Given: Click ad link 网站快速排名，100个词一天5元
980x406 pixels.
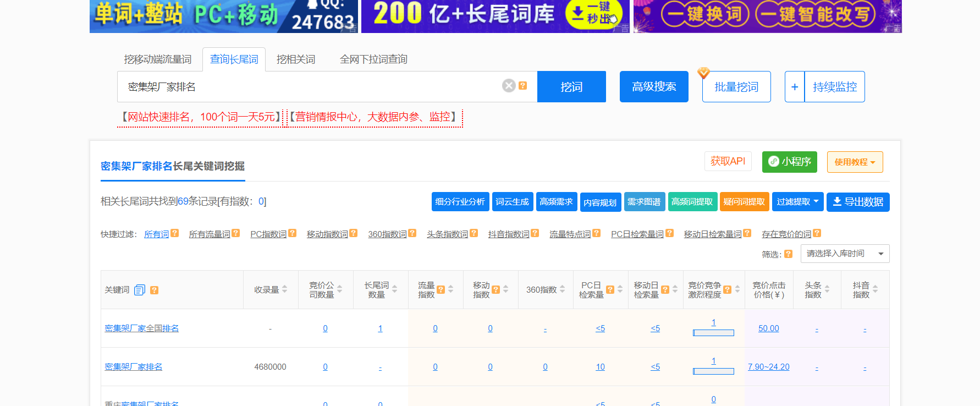Looking at the screenshot, I should point(200,117).
